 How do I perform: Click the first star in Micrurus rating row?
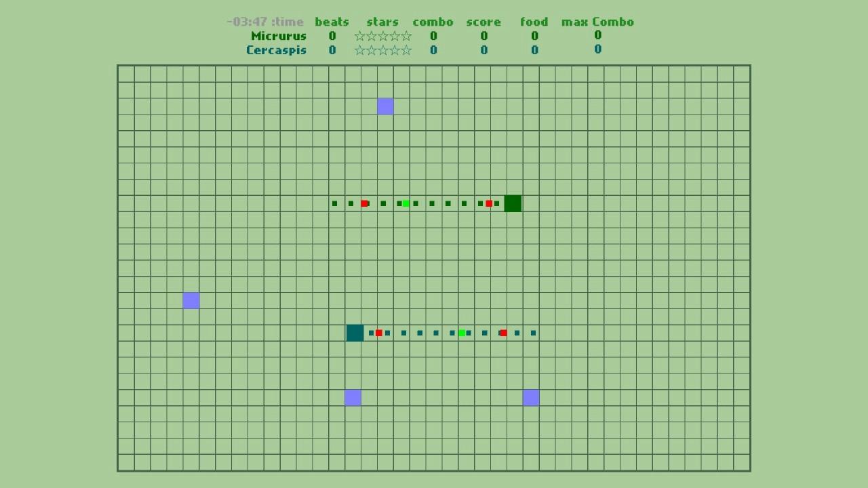pos(358,36)
